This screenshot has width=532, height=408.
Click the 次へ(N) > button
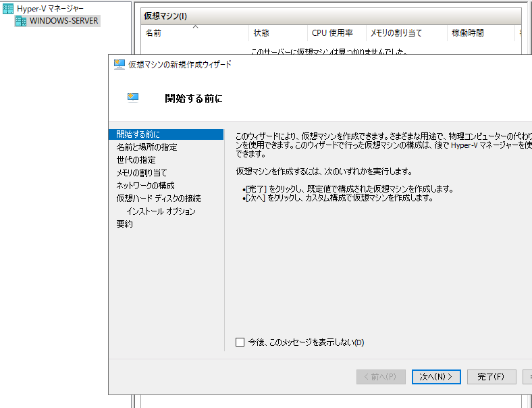(436, 377)
